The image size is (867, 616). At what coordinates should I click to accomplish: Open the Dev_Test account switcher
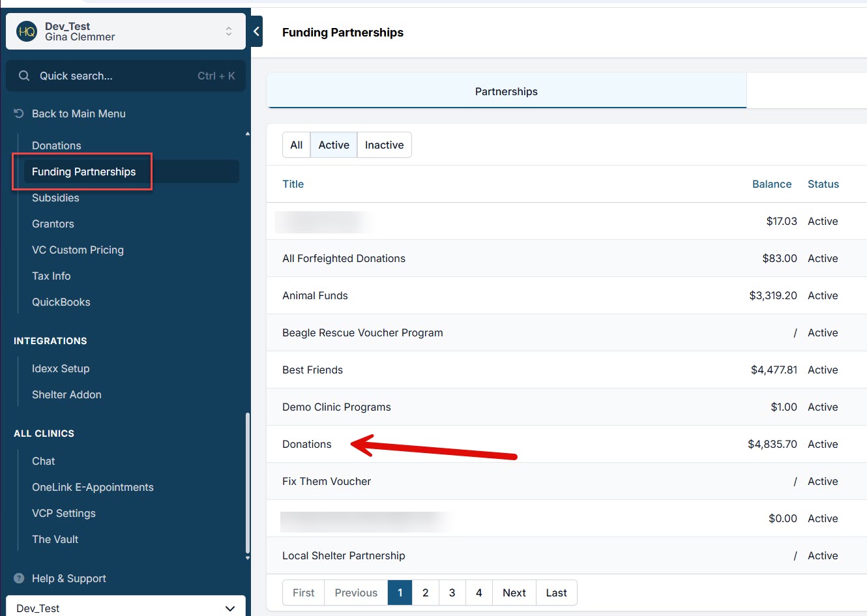tap(228, 31)
